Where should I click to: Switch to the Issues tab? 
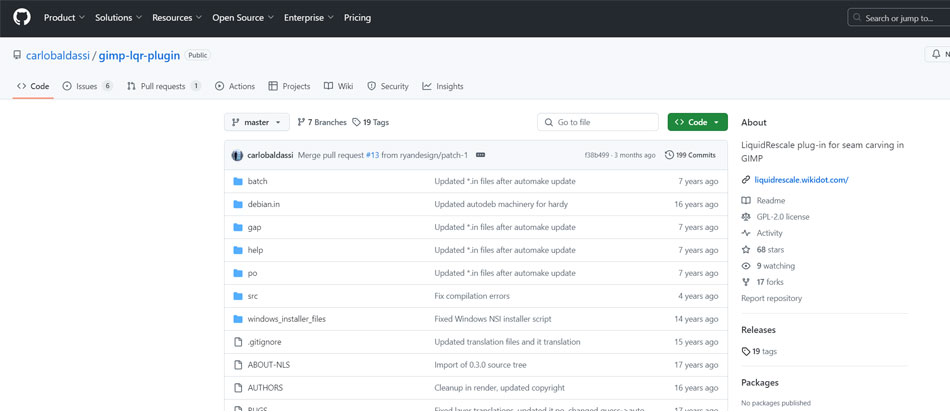pyautogui.click(x=88, y=86)
